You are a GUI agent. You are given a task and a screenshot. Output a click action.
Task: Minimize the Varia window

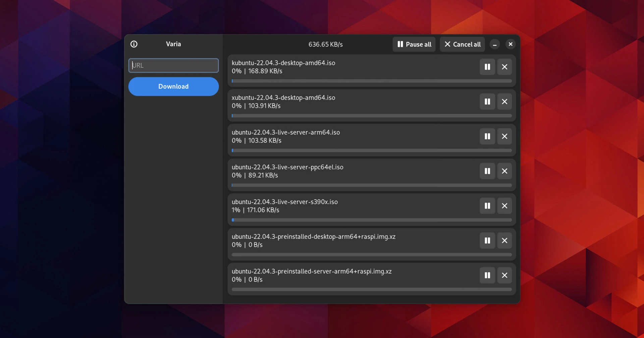[495, 44]
